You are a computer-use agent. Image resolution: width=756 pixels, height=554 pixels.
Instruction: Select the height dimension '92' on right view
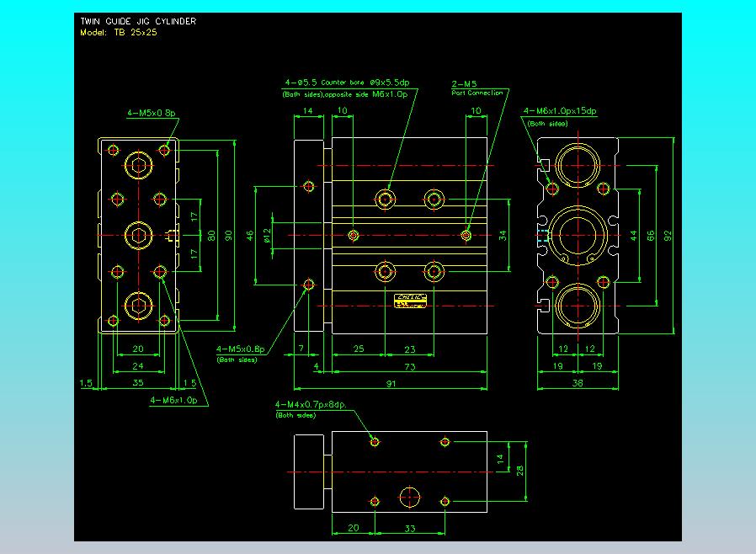(x=668, y=237)
